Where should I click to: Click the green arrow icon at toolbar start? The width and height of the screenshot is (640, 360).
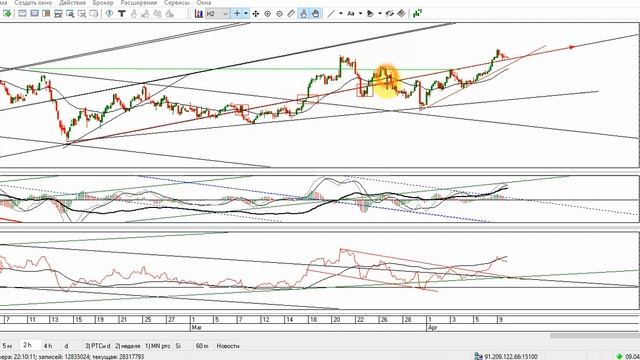[x=7, y=13]
